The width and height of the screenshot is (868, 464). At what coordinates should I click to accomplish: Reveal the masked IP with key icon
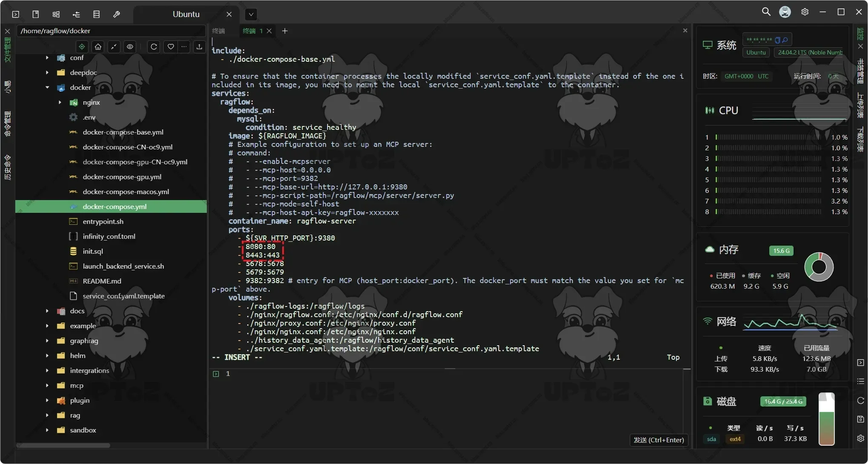pos(785,40)
